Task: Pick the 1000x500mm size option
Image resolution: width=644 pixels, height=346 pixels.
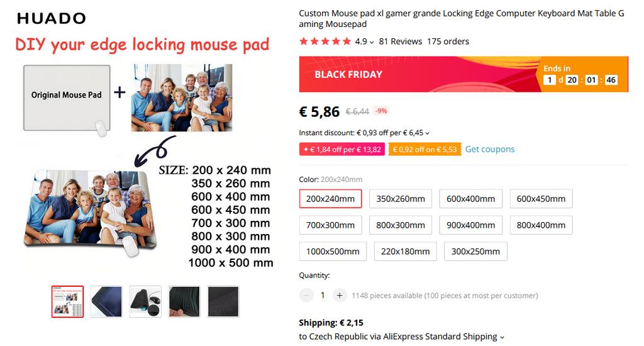Action: pos(333,251)
